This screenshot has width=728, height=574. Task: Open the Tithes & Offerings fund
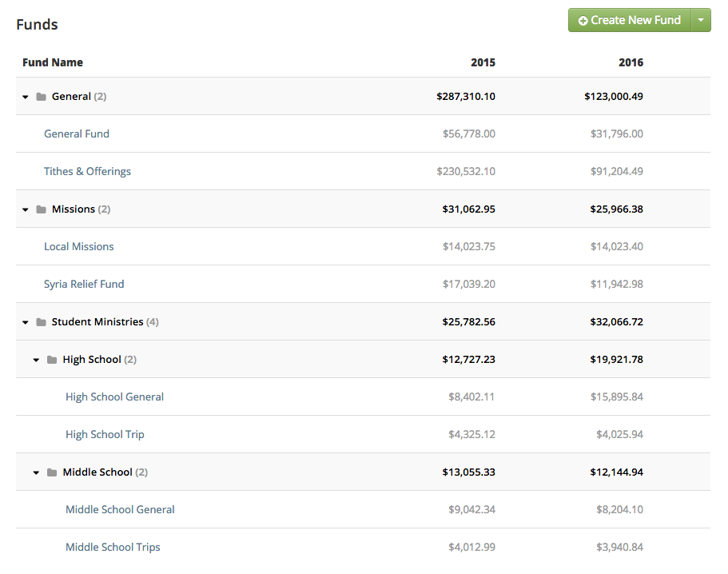click(87, 171)
